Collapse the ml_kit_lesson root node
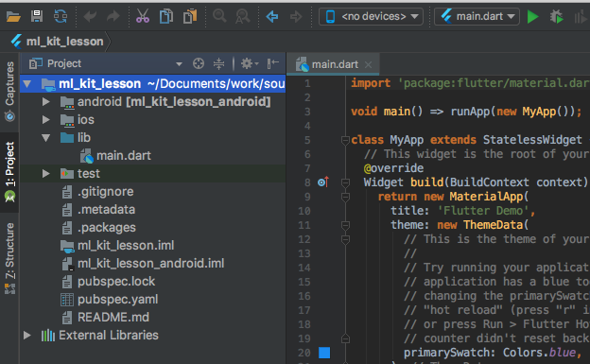 click(27, 84)
